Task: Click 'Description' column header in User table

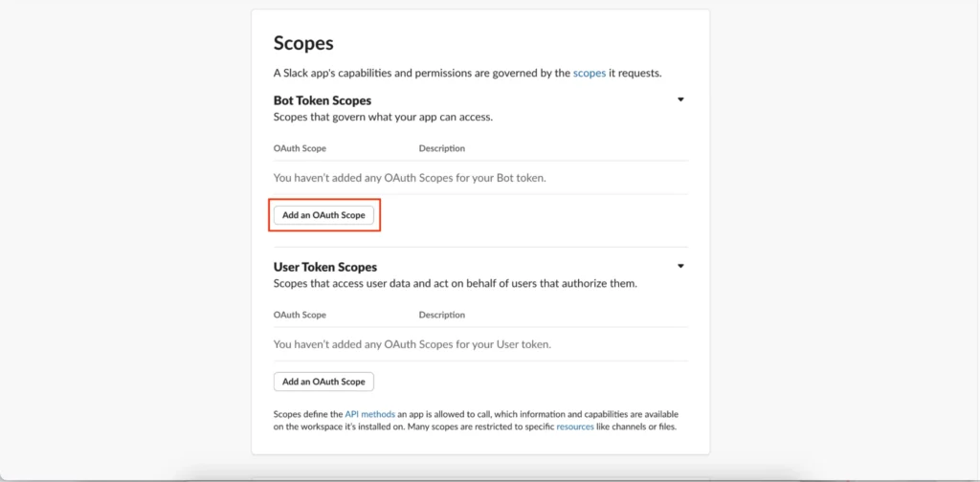Action: pyautogui.click(x=441, y=315)
